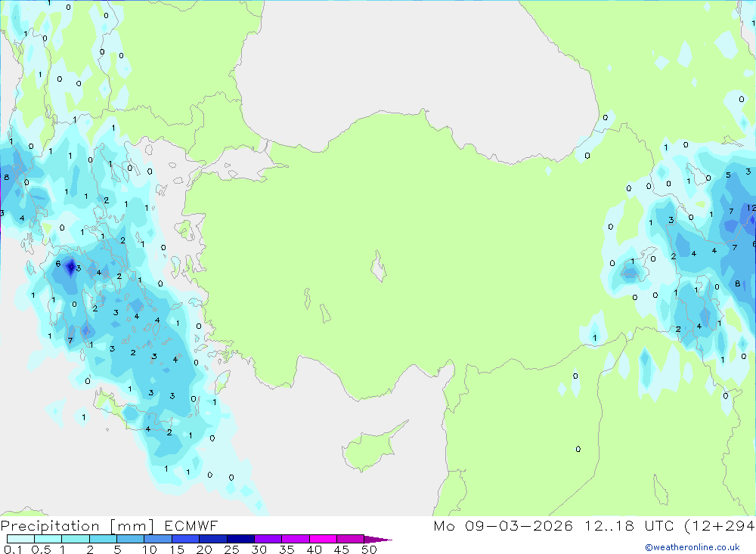This screenshot has width=756, height=554.
Task: Click the "12" precipitation value on map
Action: pyautogui.click(x=751, y=208)
